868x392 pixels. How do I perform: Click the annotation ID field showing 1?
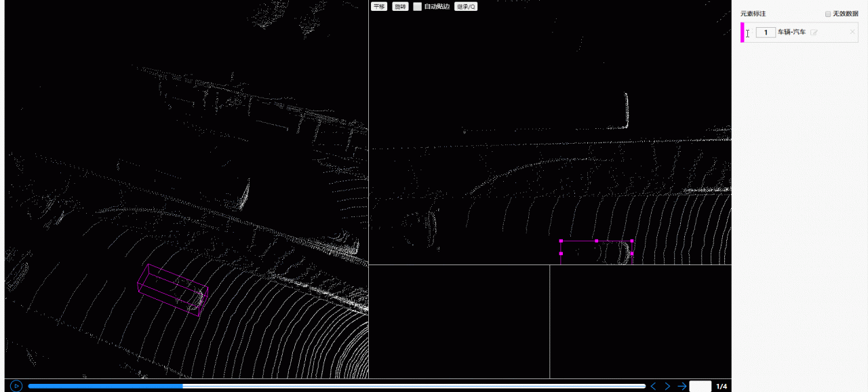[x=766, y=33]
